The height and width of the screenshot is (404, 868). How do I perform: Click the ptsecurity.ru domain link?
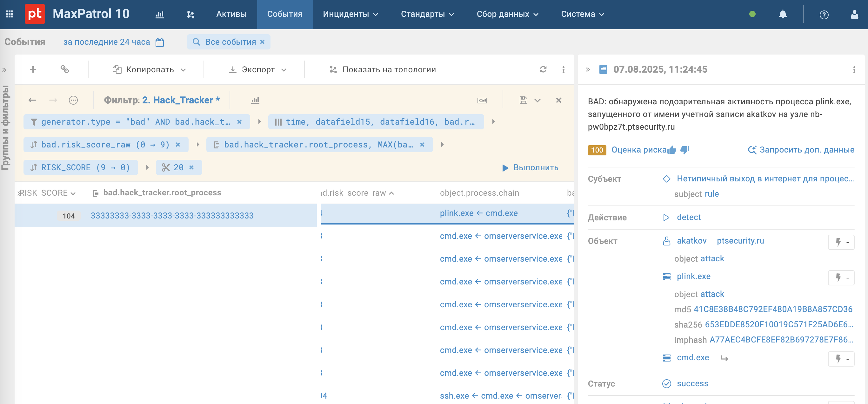click(740, 241)
